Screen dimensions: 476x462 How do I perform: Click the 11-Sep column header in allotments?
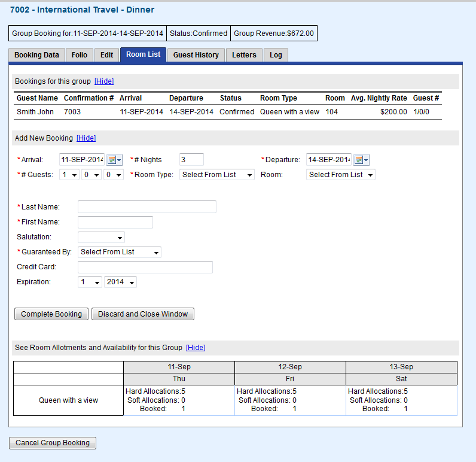179,367
